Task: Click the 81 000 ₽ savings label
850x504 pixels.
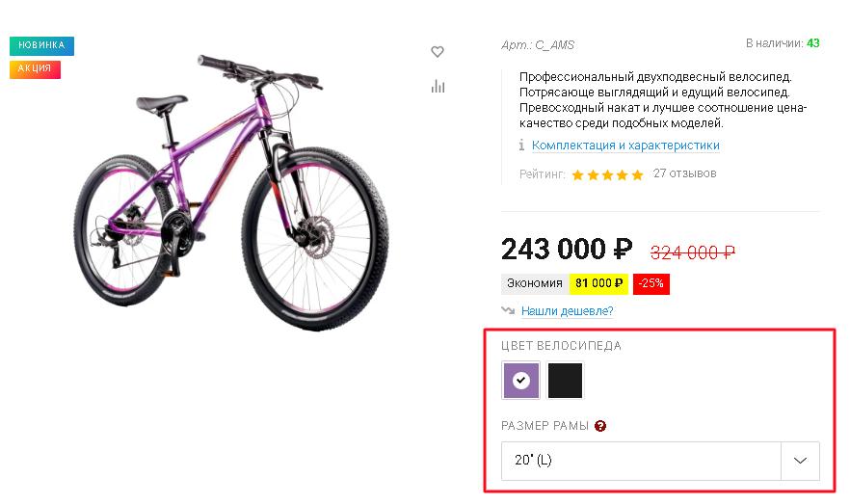Action: 599,283
